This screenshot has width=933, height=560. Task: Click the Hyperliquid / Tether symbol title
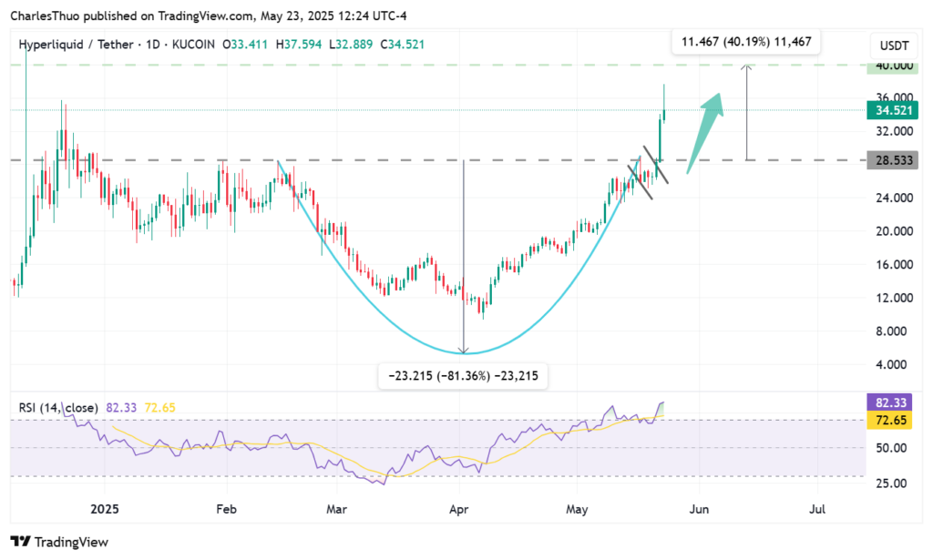point(84,44)
